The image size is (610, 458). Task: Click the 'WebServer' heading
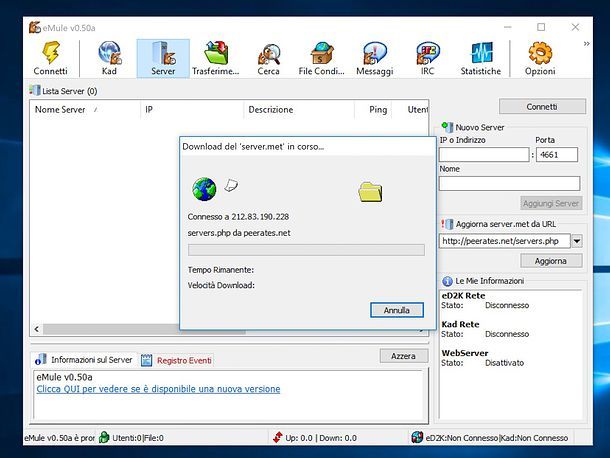click(x=465, y=353)
